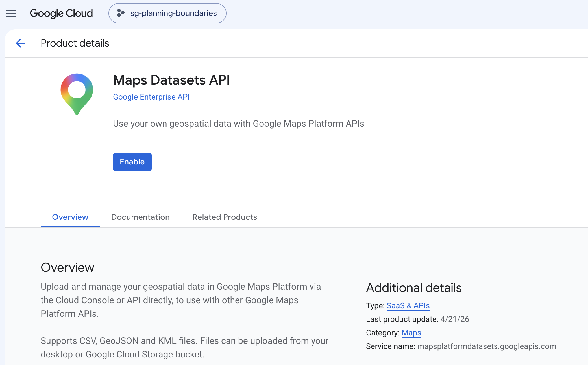Screen dimensions: 588x365
Task: Click the 'Upload and manage your geospatial data' paragraph
Action: pos(181,300)
